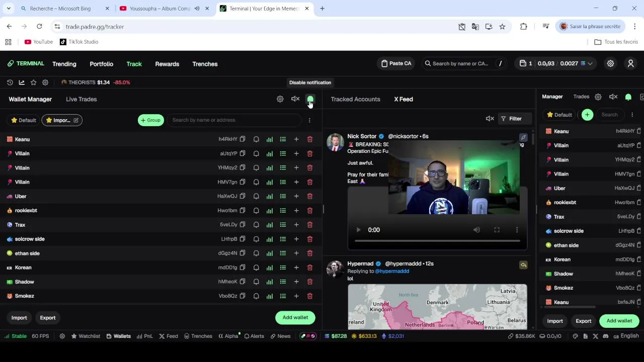
Task: Delete the Shadow wallet
Action: 310,282
